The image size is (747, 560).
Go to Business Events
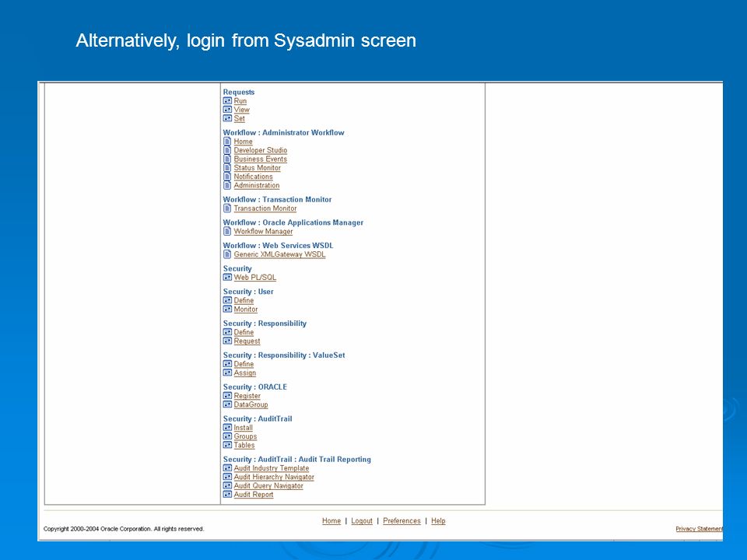pos(260,159)
